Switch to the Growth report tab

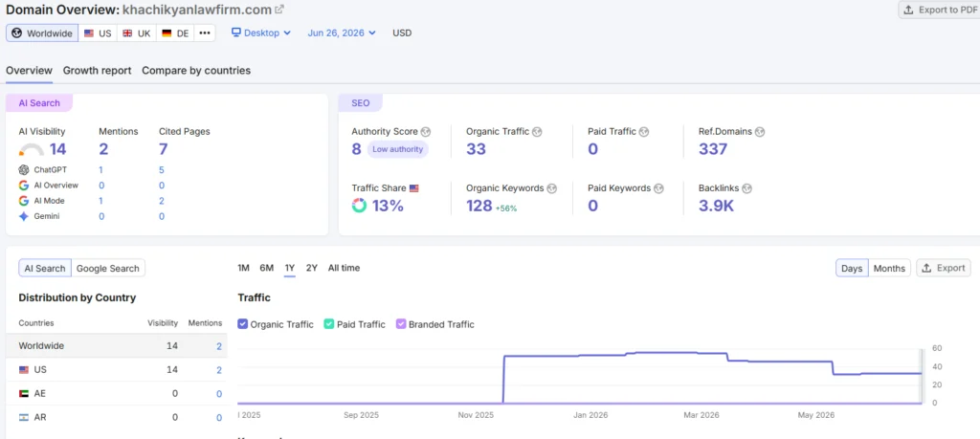(97, 71)
